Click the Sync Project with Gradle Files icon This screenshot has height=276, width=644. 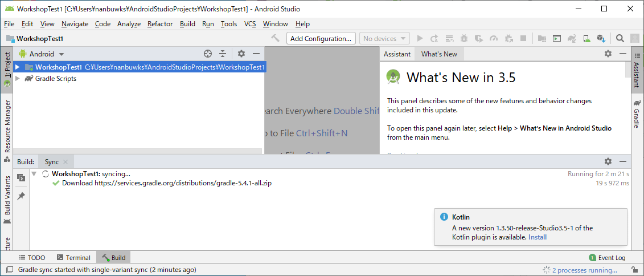click(x=571, y=39)
